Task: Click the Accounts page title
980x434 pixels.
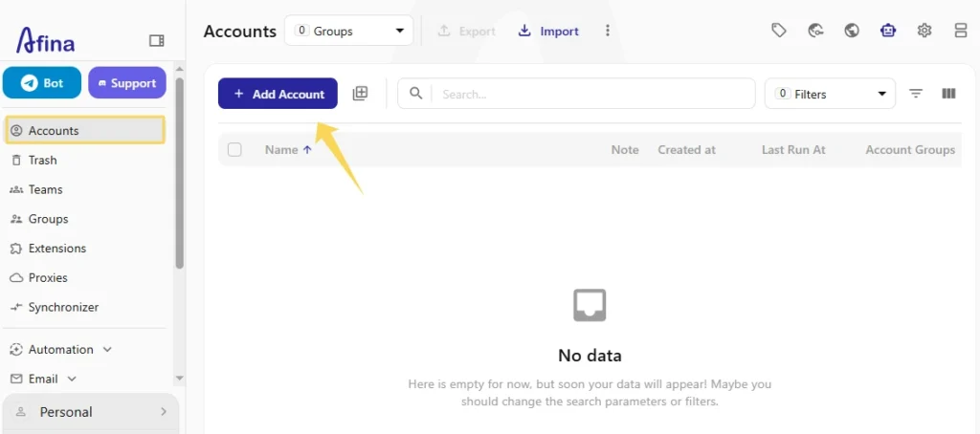Action: [240, 32]
